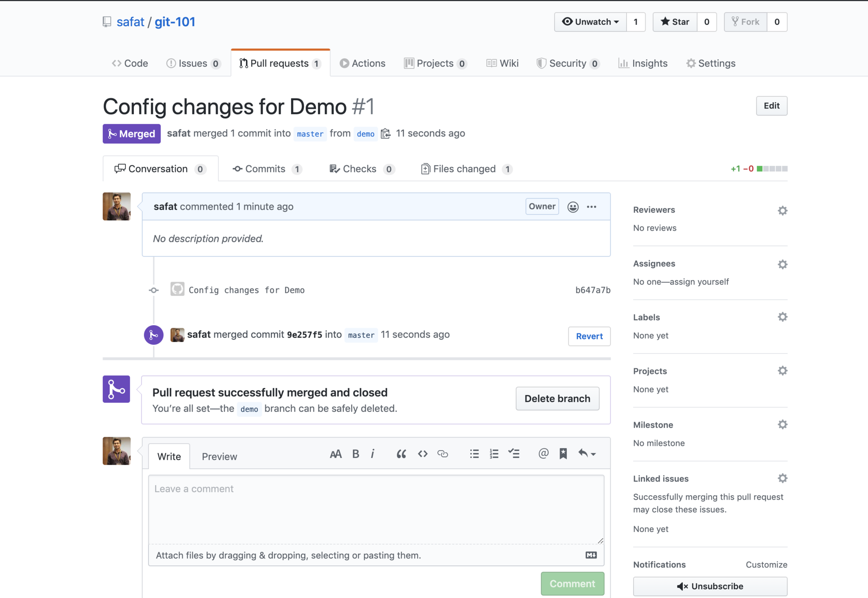This screenshot has height=598, width=868.
Task: Unsubscribe from pull request notifications
Action: 710,586
